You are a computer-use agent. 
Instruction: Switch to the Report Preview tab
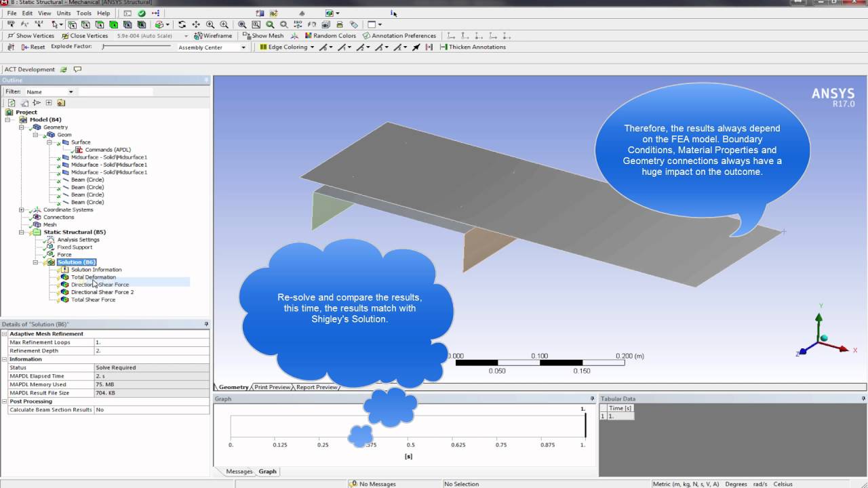click(316, 387)
